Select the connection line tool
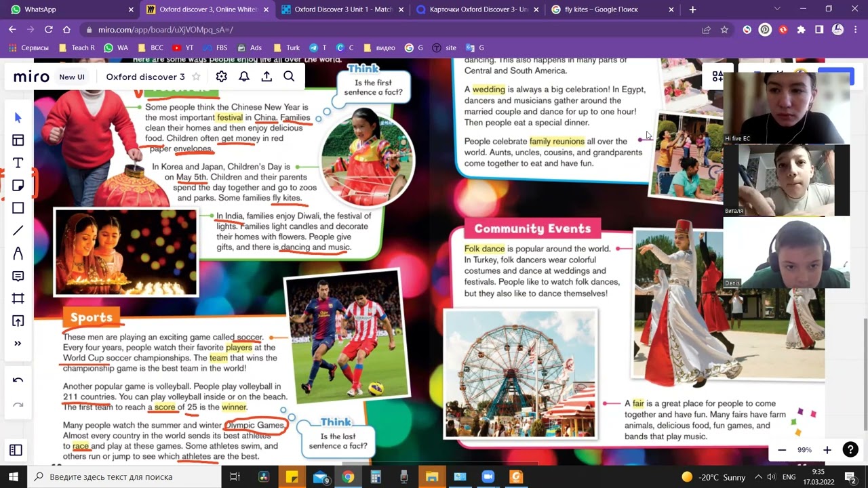The height and width of the screenshot is (488, 868). (x=18, y=230)
